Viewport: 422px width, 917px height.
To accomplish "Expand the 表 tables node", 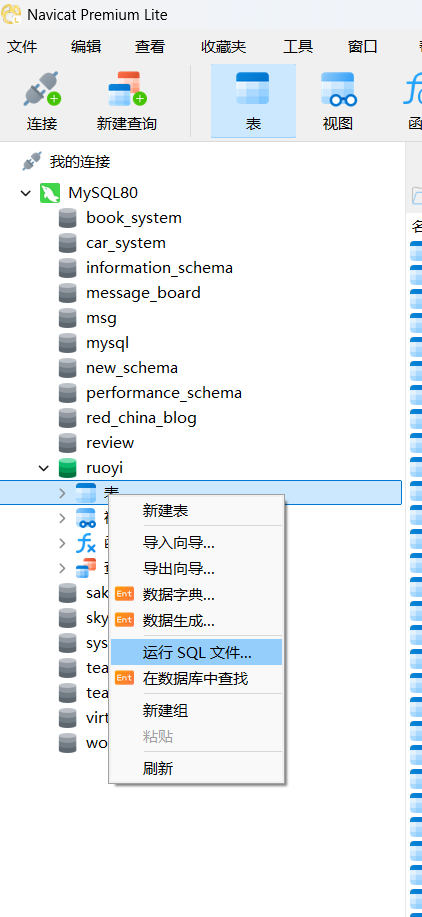I will (62, 493).
